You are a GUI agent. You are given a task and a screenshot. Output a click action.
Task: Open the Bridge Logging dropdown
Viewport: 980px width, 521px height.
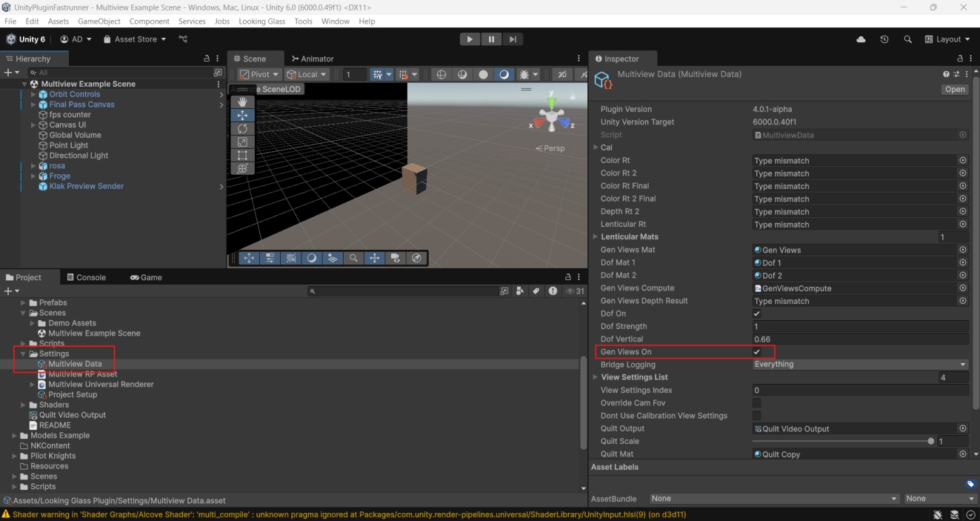point(860,365)
